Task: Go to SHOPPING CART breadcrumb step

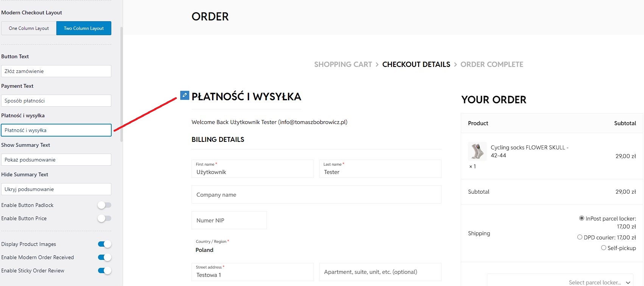Action: point(343,64)
